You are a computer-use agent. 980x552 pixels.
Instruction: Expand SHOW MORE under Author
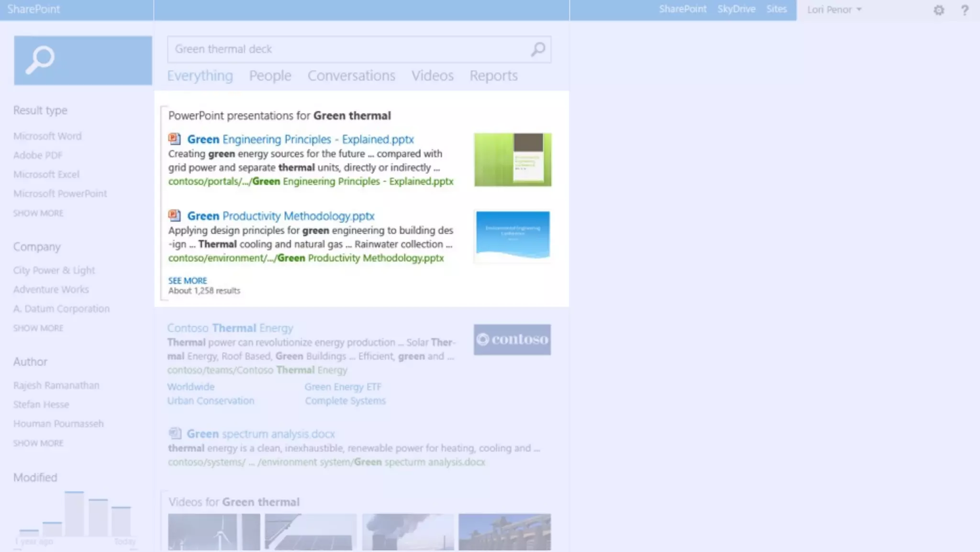[38, 443]
